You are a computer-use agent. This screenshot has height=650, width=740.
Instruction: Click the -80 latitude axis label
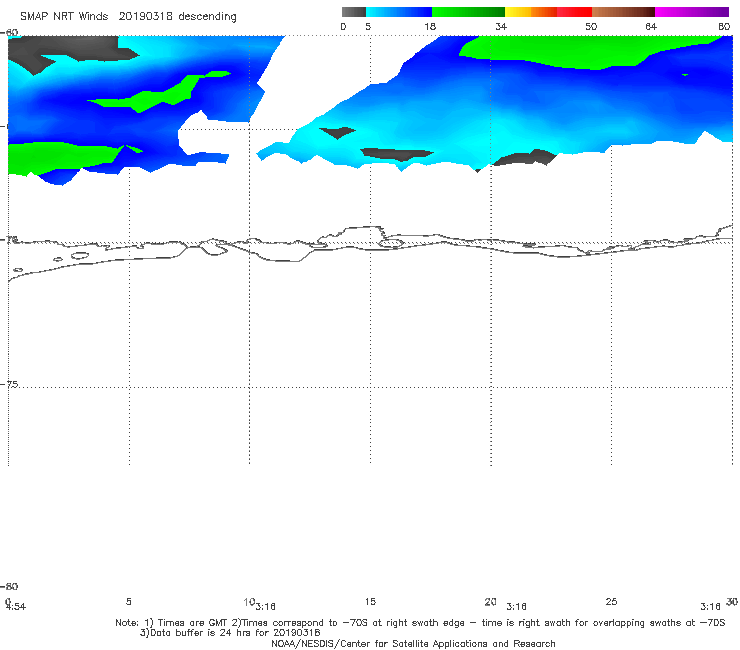coord(9,586)
